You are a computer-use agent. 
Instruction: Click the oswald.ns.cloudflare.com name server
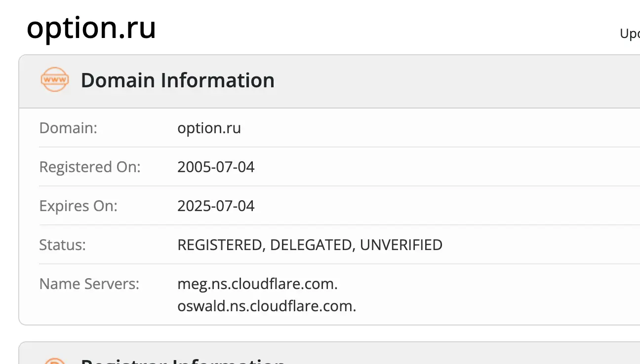point(267,306)
